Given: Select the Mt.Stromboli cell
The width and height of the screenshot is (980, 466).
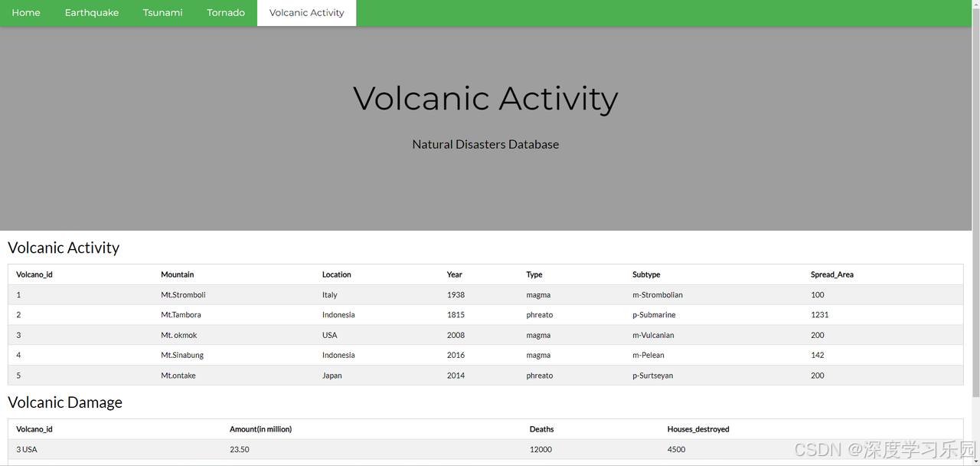Looking at the screenshot, I should (x=183, y=295).
